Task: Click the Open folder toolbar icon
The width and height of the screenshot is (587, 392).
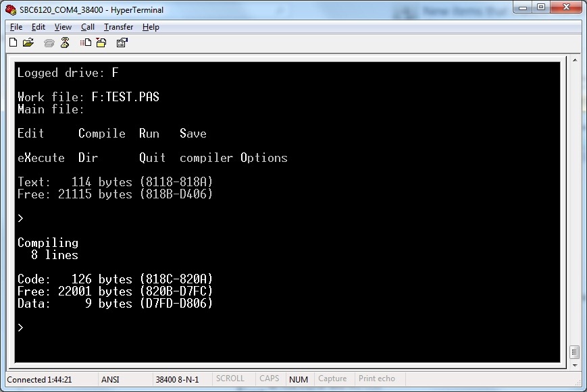Action: [28, 43]
